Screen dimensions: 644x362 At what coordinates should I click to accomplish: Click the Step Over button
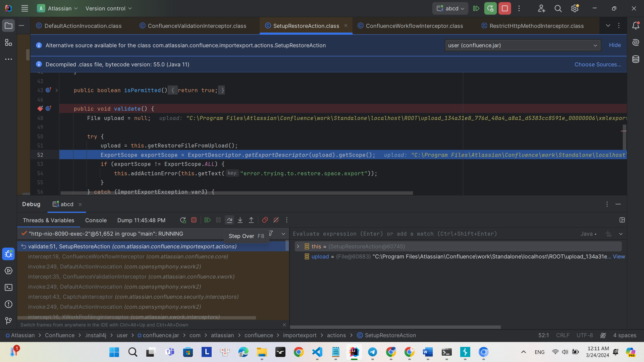click(229, 220)
